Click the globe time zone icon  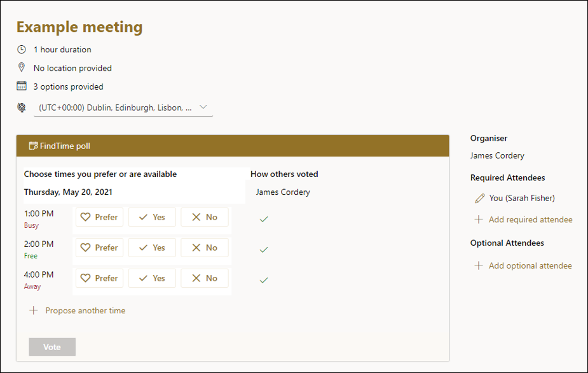(x=22, y=108)
